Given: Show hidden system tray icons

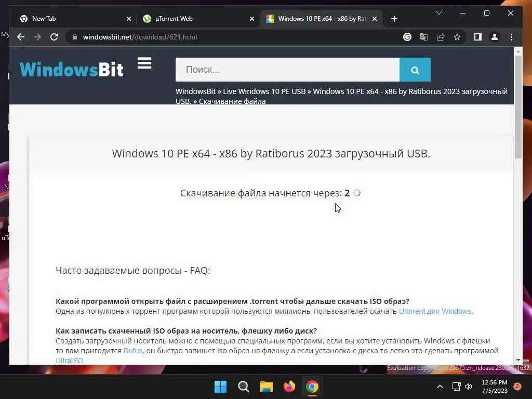Looking at the screenshot, I should tap(440, 387).
